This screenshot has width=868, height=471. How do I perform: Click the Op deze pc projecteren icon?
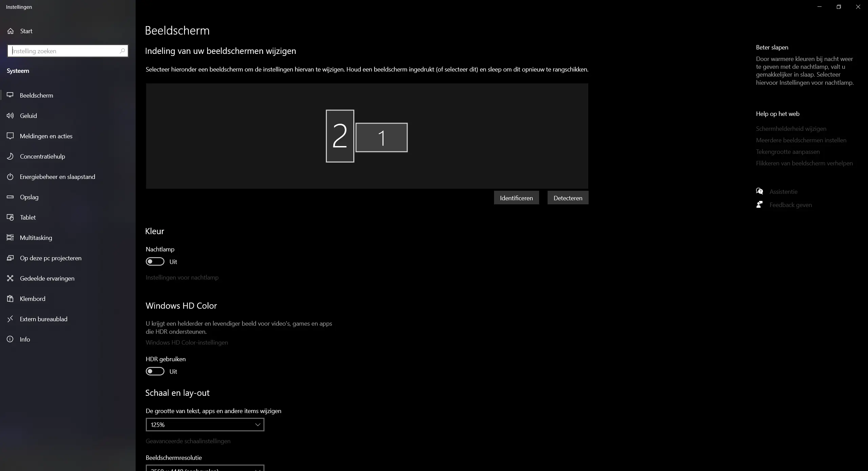click(10, 258)
